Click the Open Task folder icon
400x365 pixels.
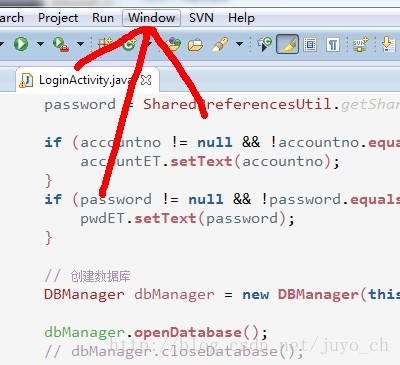point(195,44)
